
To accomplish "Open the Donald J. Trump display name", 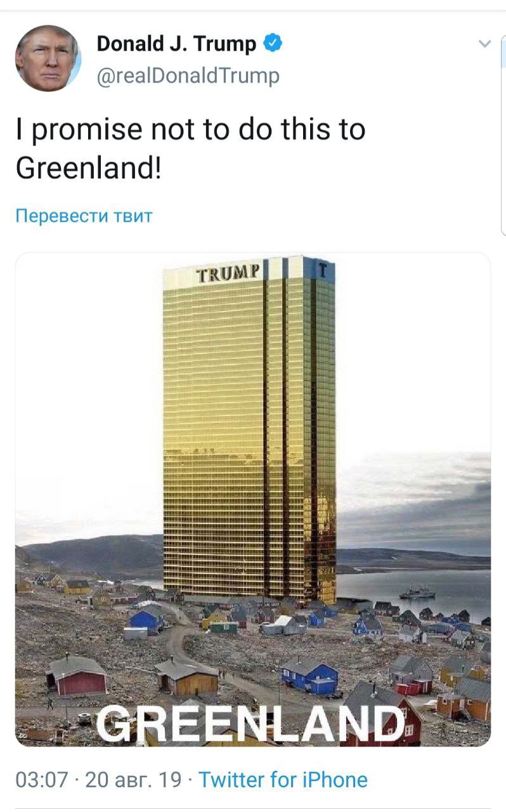I will [176, 44].
